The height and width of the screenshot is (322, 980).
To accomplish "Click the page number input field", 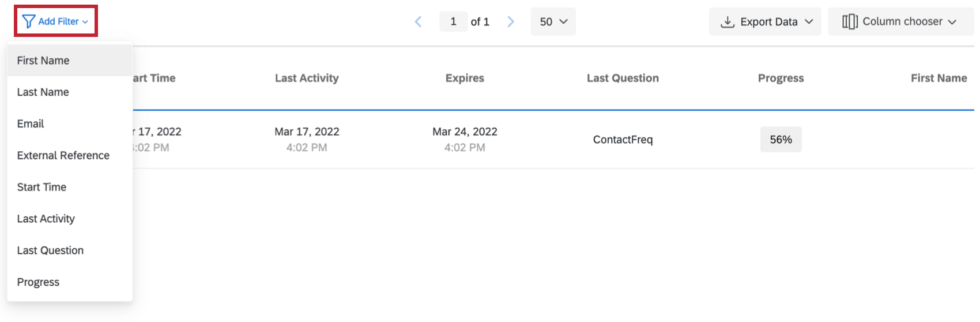I will pyautogui.click(x=453, y=22).
